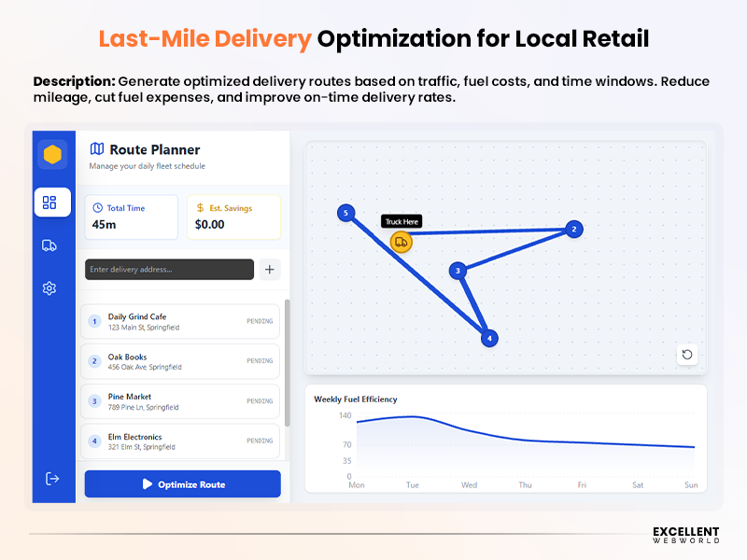Toggle PENDING status on Daily Grind Cafe
The image size is (747, 560).
point(259,321)
